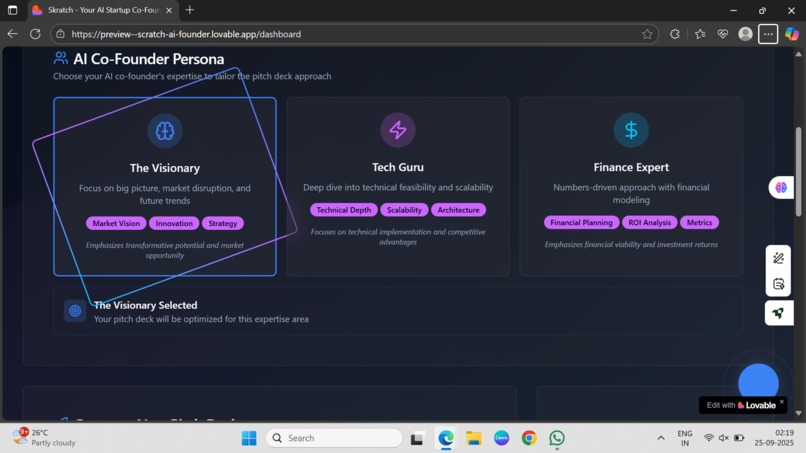Screen dimensions: 806x453
Task: Open the blue floating chat bubble
Action: tap(758, 384)
